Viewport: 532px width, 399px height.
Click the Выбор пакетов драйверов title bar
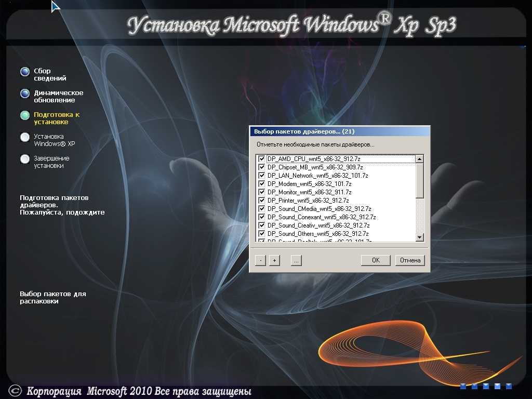click(340, 131)
